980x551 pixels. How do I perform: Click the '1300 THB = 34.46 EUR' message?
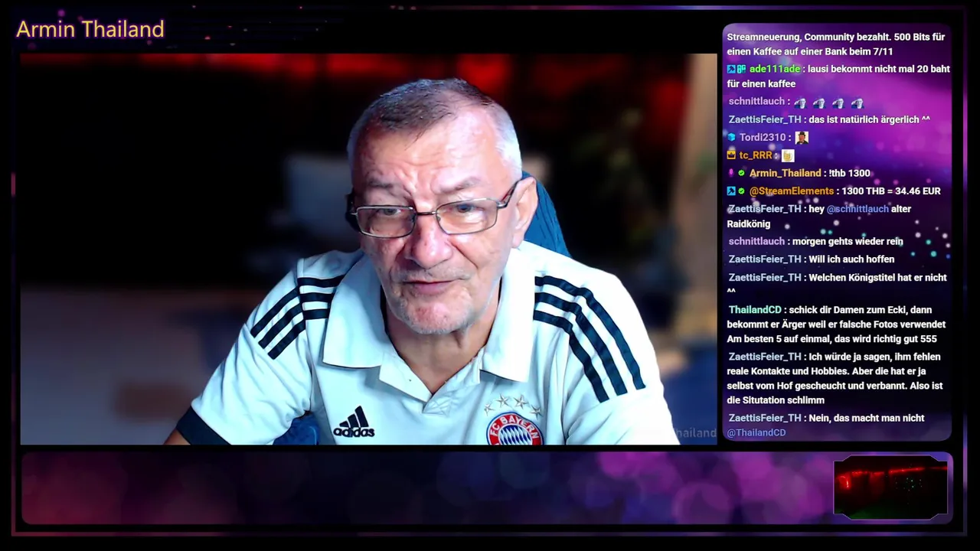890,191
